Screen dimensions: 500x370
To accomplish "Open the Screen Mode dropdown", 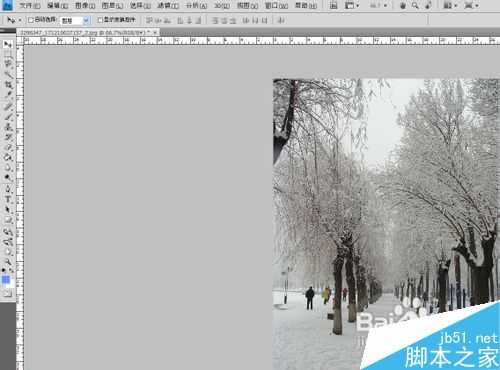I will 471,5.
